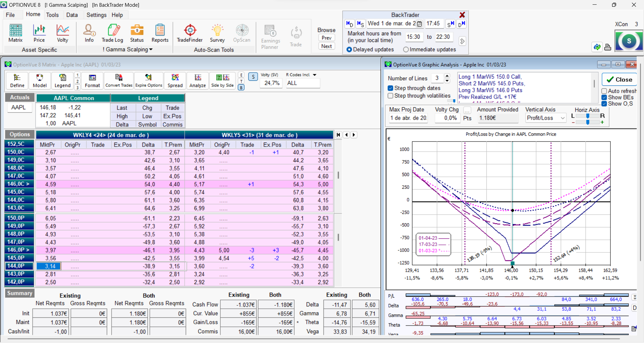The image size is (644, 343).
Task: Click the Legend toolbar icon
Action: pos(62,81)
